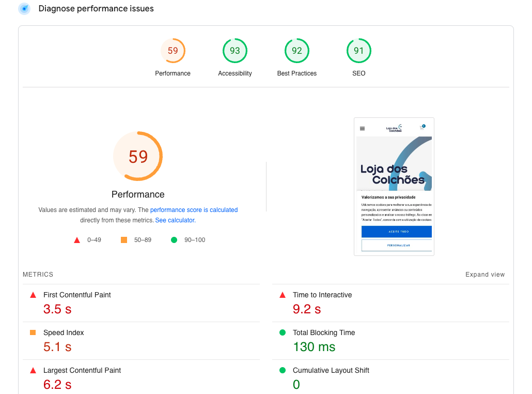Click the PERSONALIZAR button in screenshot

click(397, 245)
